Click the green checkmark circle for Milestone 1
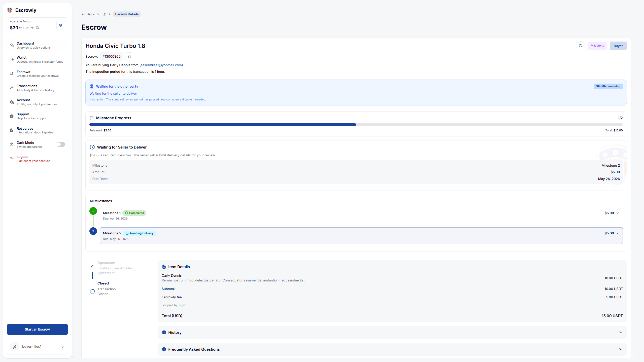This screenshot has height=362, width=644. [x=93, y=211]
